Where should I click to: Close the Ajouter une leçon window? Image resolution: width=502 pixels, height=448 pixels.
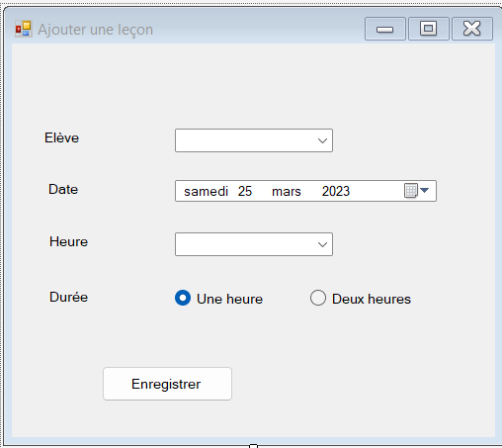coord(472,29)
